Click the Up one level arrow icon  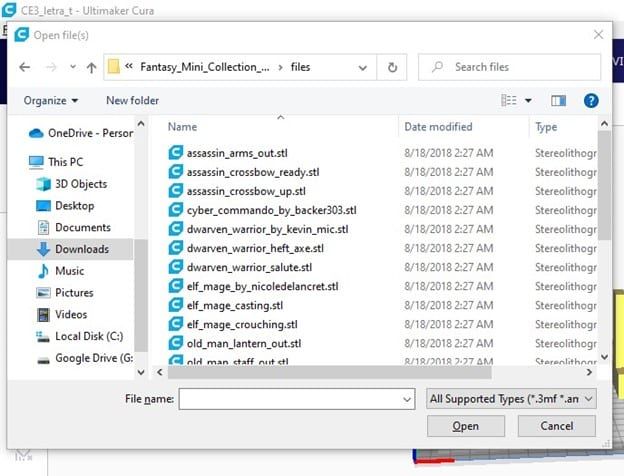(x=91, y=67)
